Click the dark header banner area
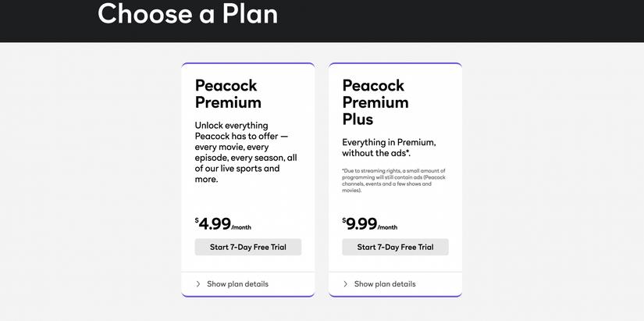Viewport: 644px width, 321px height. [468, 20]
